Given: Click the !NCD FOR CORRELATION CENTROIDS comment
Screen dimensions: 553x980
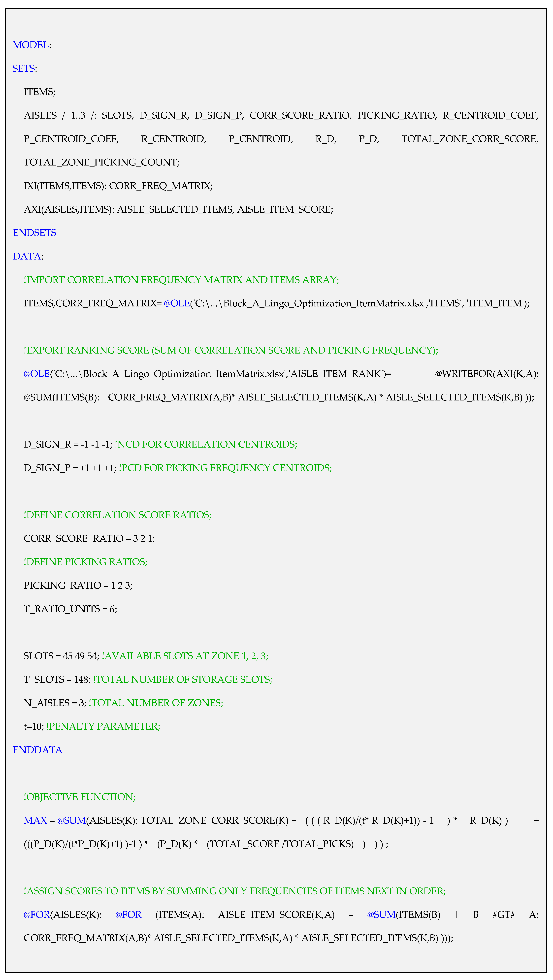Looking at the screenshot, I should (206, 444).
